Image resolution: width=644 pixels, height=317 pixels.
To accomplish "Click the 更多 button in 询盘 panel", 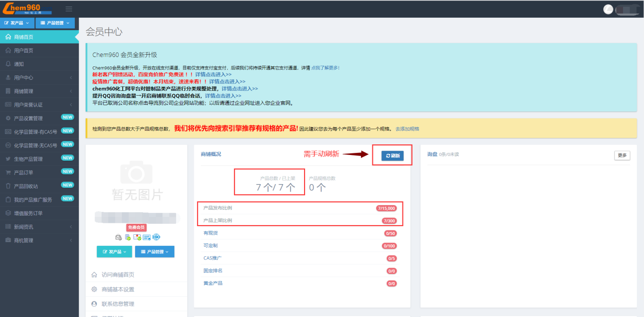I will pyautogui.click(x=622, y=155).
